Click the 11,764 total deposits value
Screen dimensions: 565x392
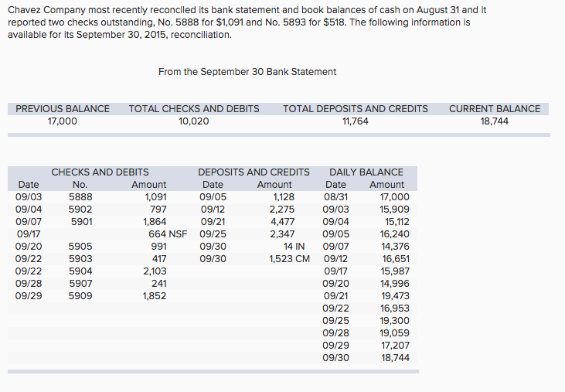click(355, 121)
